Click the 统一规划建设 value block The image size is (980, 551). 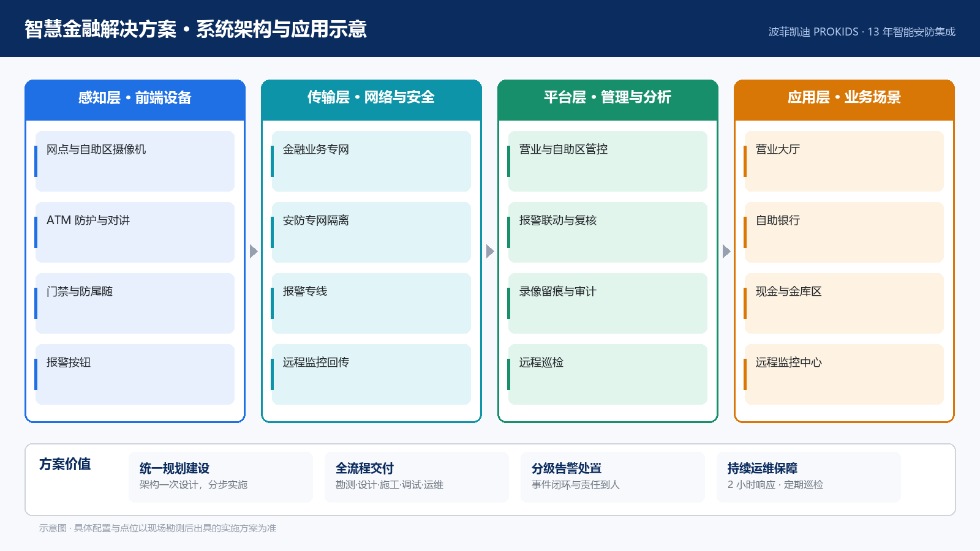pyautogui.click(x=221, y=477)
